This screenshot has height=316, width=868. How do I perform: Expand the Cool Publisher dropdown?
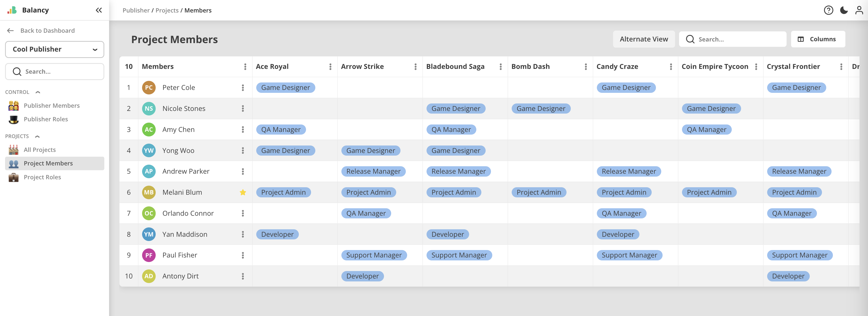click(55, 49)
